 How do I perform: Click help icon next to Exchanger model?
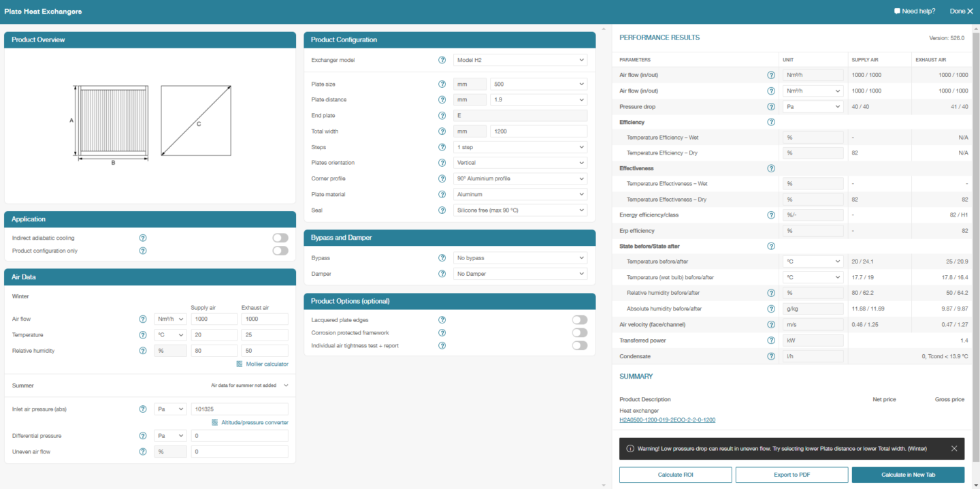click(x=442, y=60)
